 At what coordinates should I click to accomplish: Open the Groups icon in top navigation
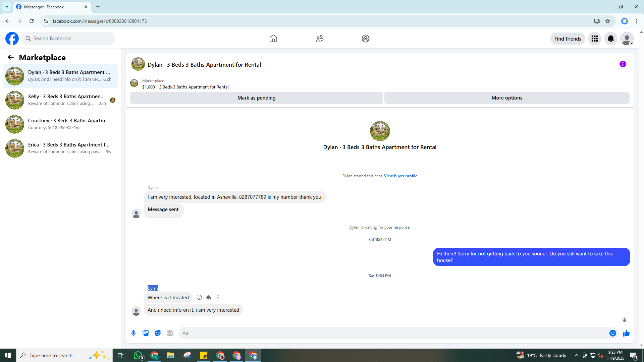point(366,39)
